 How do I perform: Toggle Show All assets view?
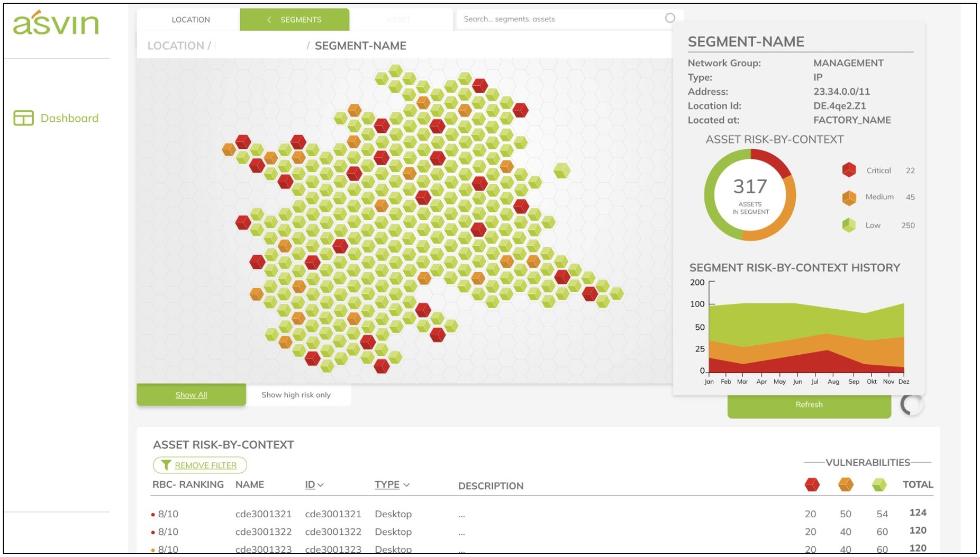(x=191, y=395)
